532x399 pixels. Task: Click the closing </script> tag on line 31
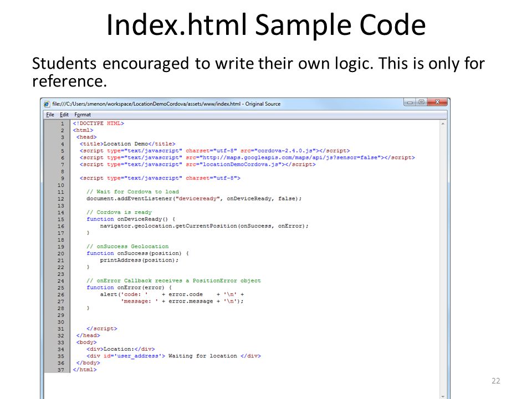pyautogui.click(x=102, y=329)
